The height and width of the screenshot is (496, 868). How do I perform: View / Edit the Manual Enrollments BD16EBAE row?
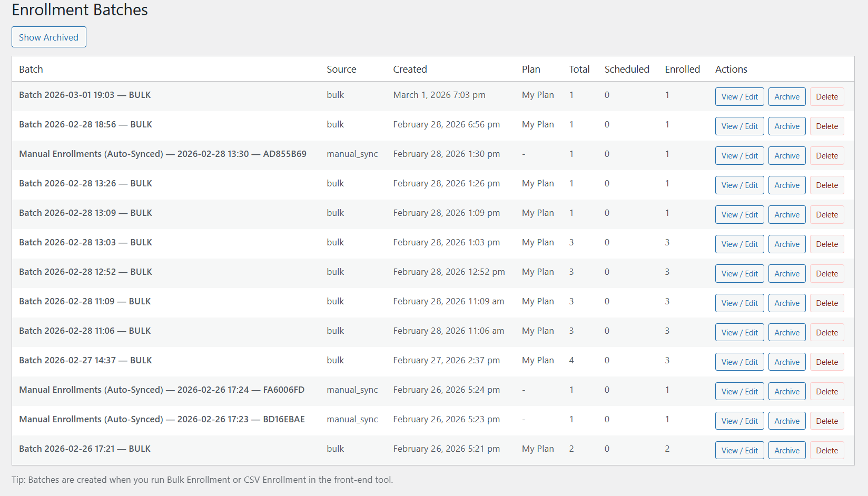click(x=739, y=421)
